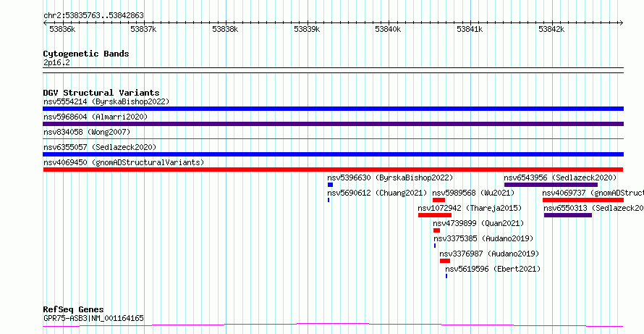Viewport: 644px width, 334px height.
Task: Click the Cytogenetic Bands track title
Action: (x=86, y=54)
